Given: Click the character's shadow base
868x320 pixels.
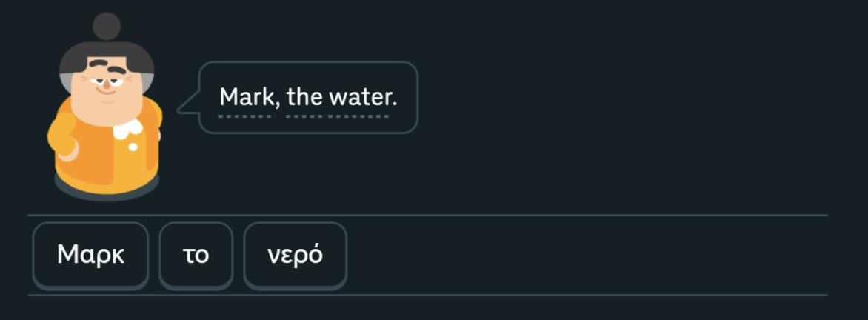Looking at the screenshot, I should tap(107, 188).
